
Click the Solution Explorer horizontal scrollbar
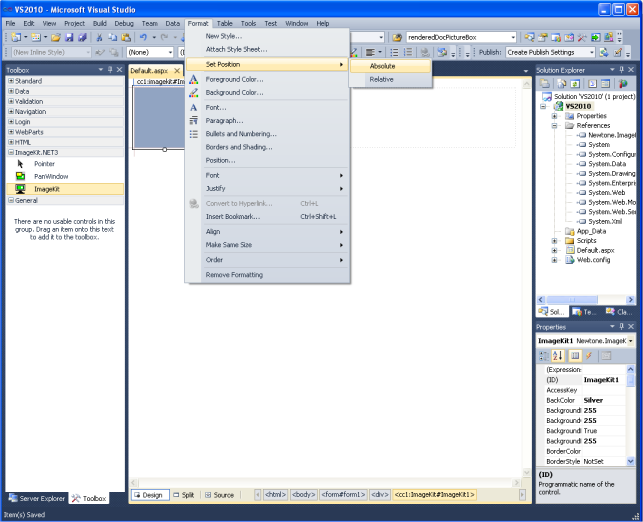click(x=586, y=300)
